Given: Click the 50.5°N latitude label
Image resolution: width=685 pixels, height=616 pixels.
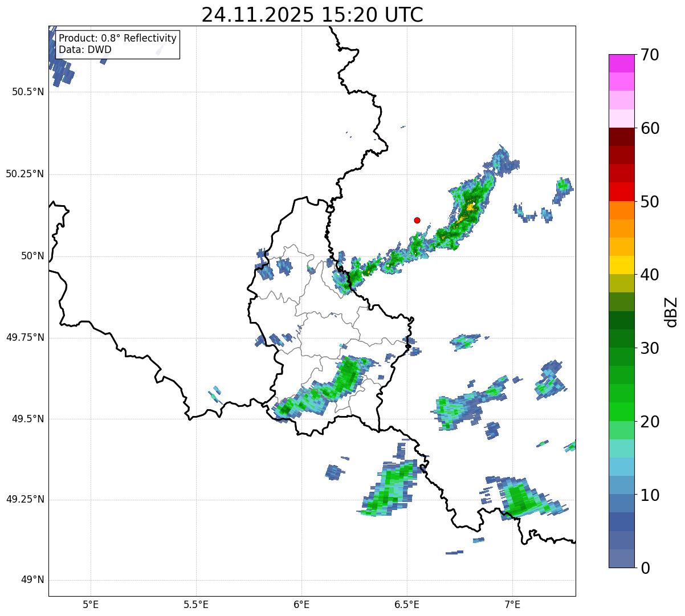Looking at the screenshot, I should pyautogui.click(x=28, y=92).
